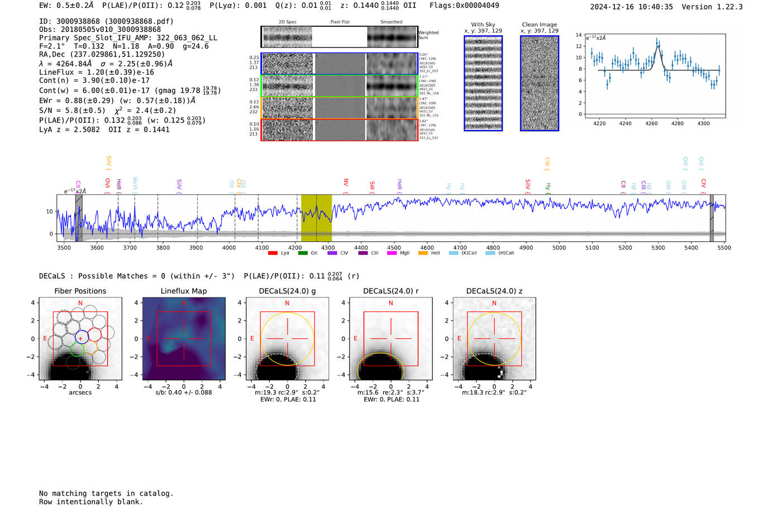
Task: Click the green fiber circle in Fiber Positions
Action: pos(77,349)
